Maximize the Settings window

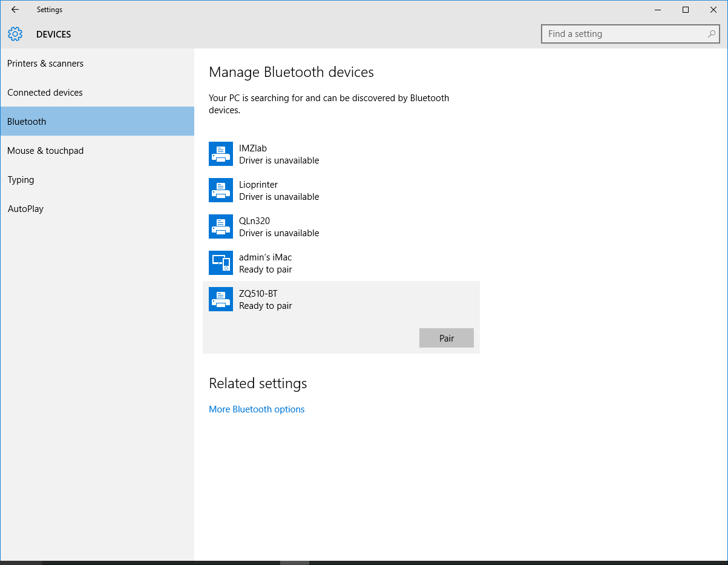click(x=686, y=10)
